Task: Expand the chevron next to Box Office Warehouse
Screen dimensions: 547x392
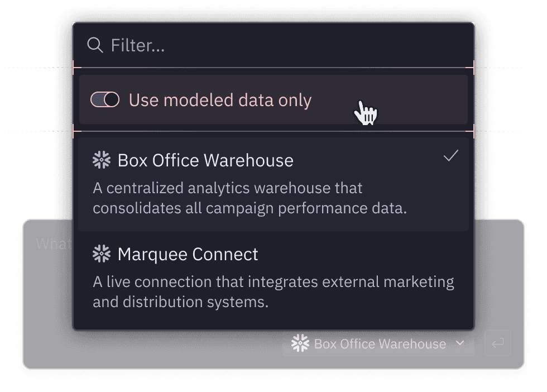Action: [x=460, y=343]
